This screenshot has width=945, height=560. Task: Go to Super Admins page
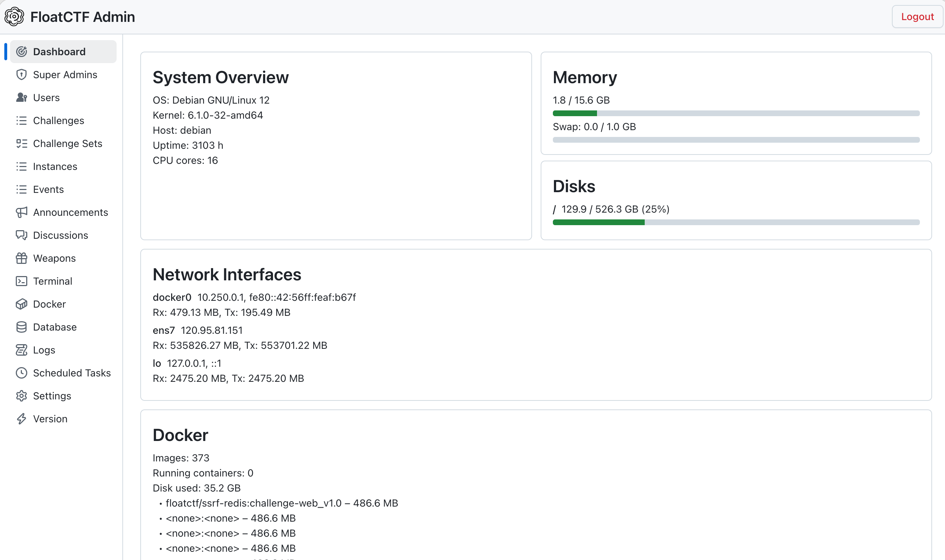(64, 75)
